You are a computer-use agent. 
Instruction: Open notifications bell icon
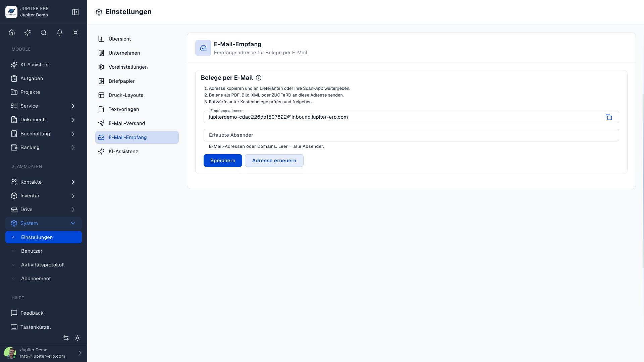click(x=60, y=33)
